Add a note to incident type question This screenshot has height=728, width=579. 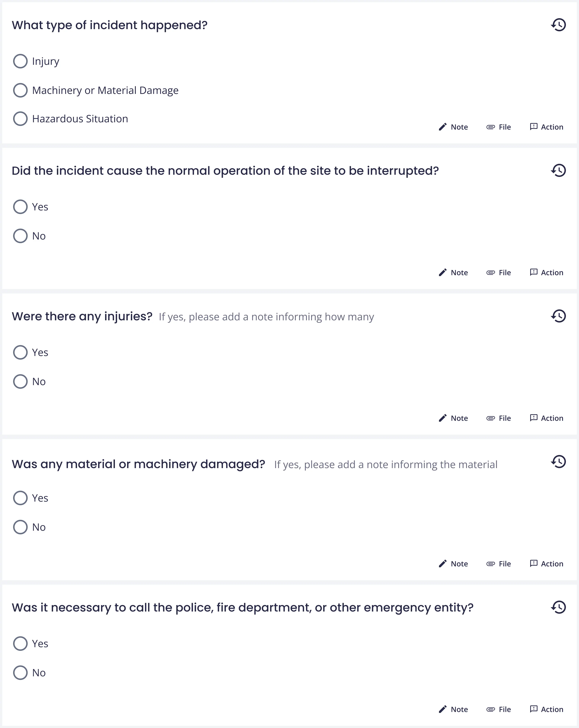tap(453, 127)
